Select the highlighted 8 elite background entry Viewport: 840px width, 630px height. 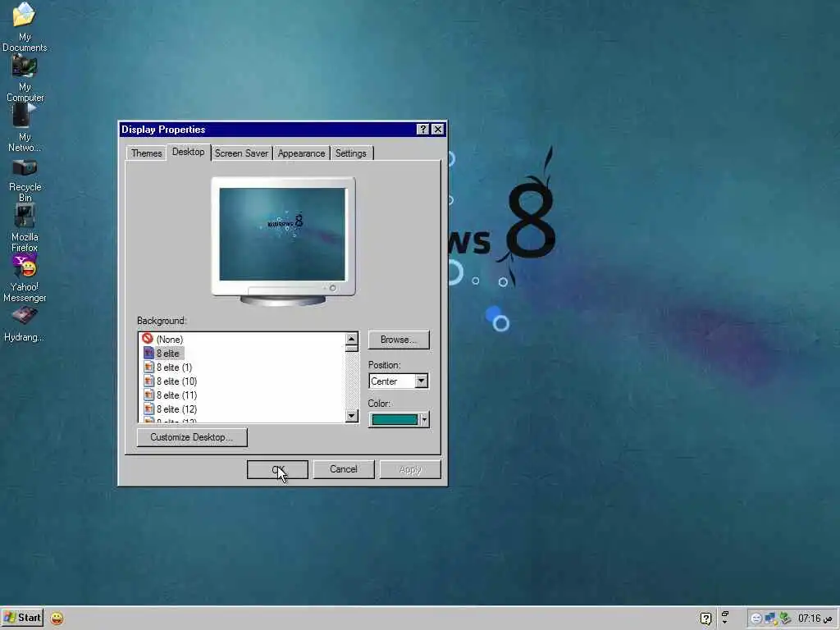(x=167, y=354)
